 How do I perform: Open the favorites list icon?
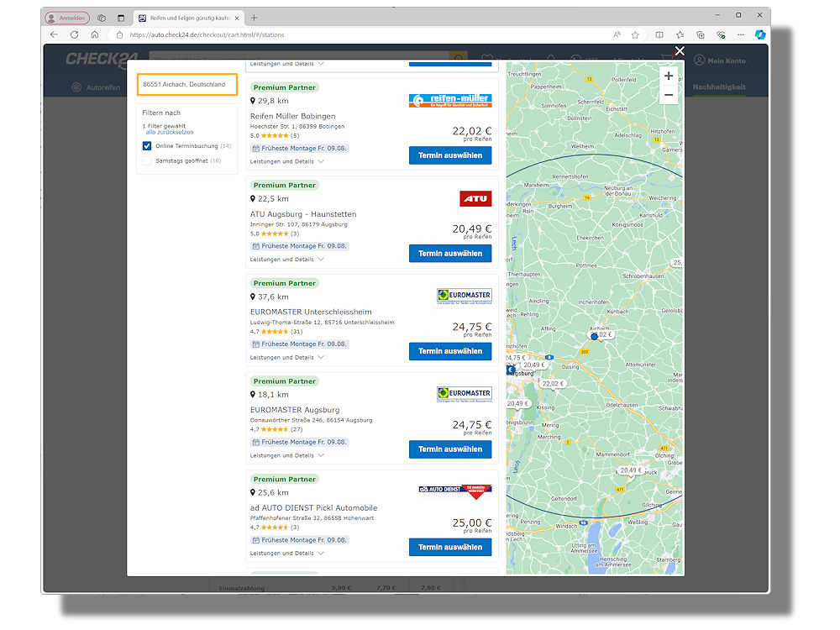click(x=680, y=34)
